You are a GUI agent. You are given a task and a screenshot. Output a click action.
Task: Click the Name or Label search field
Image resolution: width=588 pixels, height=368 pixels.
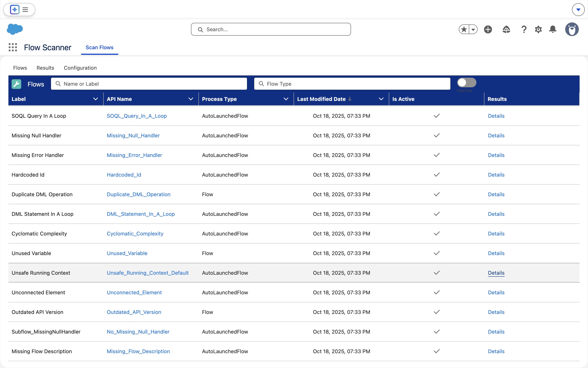[149, 84]
